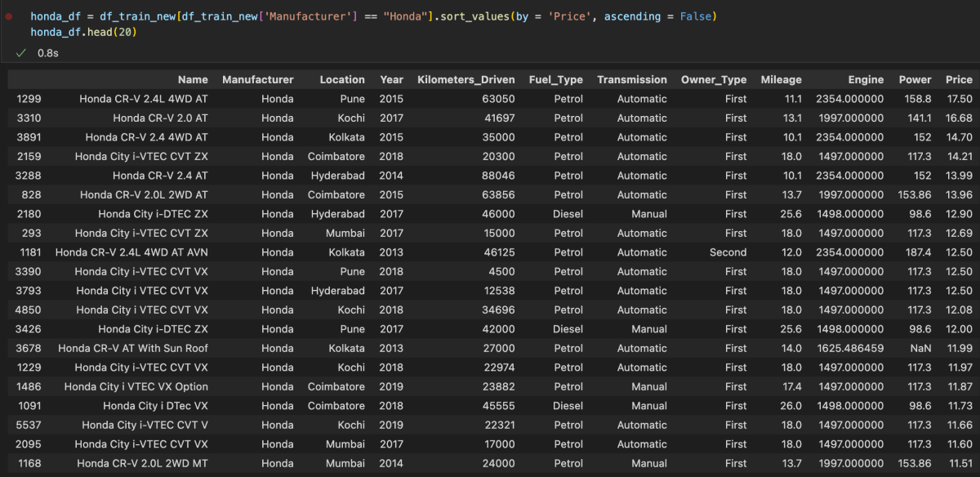This screenshot has width=980, height=477.
Task: Click the name Honda CR-V 2.0L 2WD MT
Action: pyautogui.click(x=143, y=463)
